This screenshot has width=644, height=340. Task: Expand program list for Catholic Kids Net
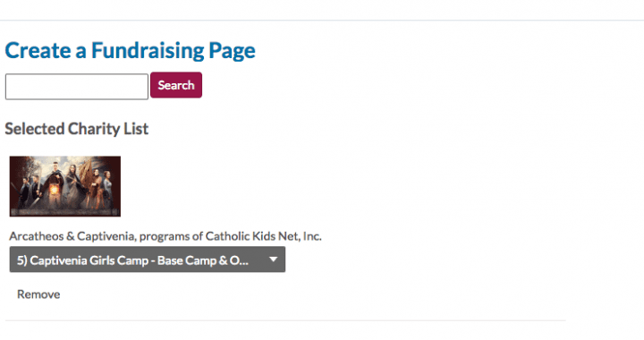coord(148,259)
